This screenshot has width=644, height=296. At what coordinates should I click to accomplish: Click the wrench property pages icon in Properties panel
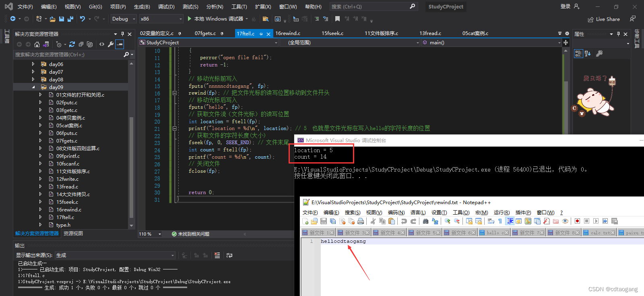(x=599, y=54)
